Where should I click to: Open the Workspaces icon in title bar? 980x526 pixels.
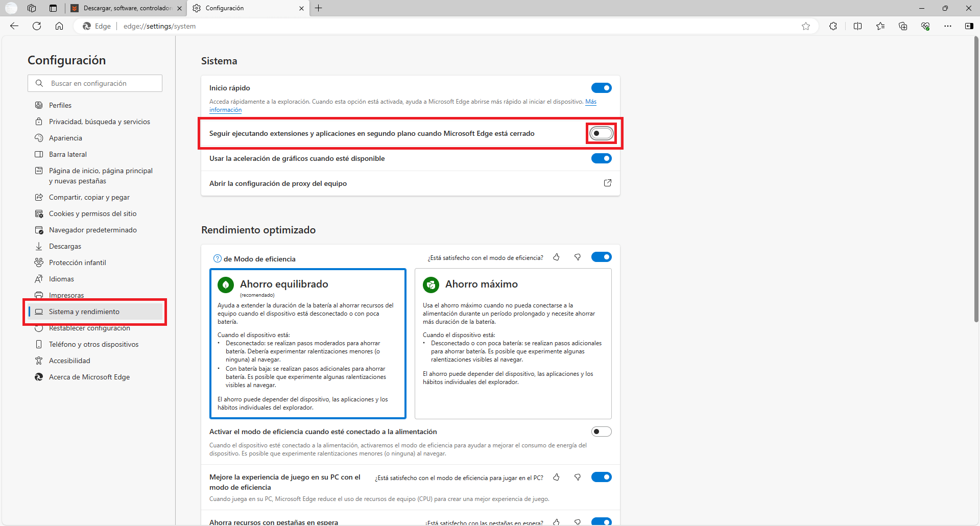pos(32,8)
